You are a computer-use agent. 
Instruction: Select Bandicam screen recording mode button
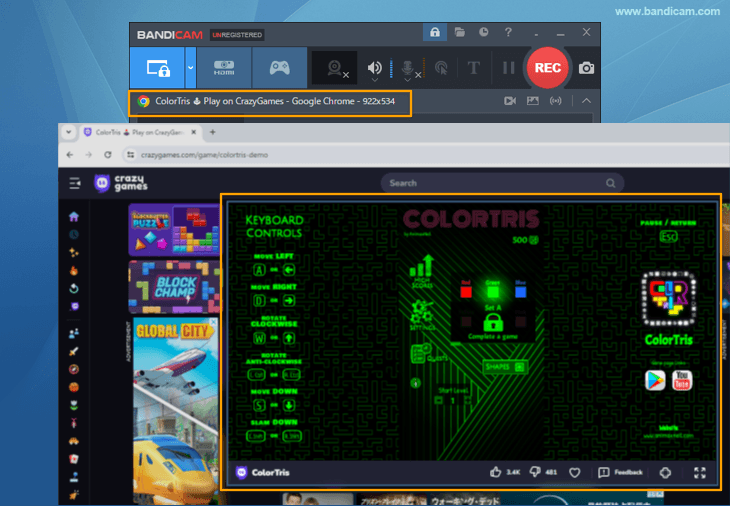tap(157, 67)
